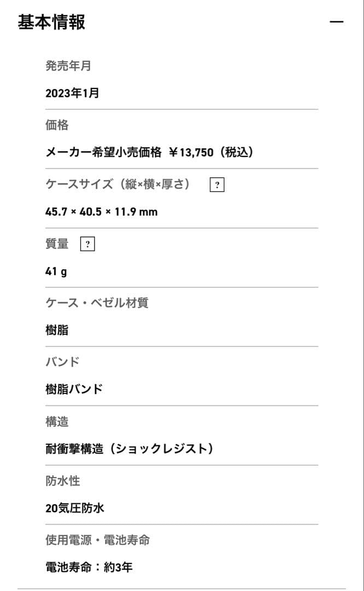
Task: Select the 樹脂バンド value
Action: 74,389
